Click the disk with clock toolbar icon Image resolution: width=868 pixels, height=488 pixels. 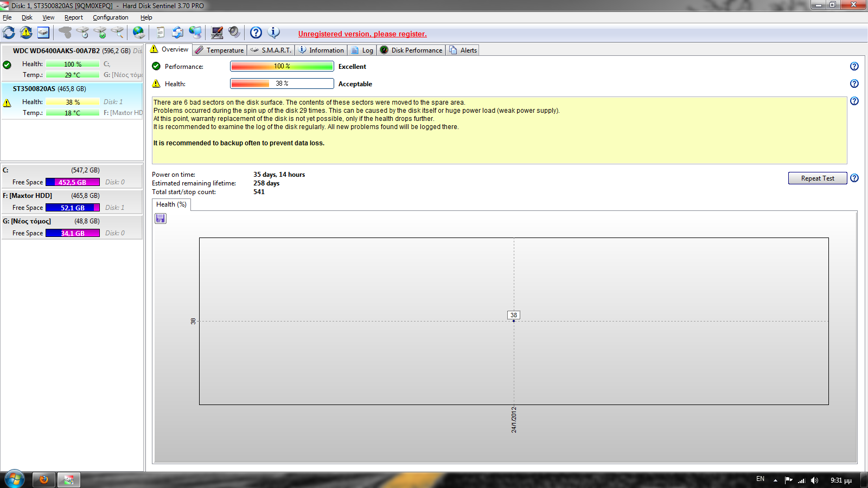point(82,33)
